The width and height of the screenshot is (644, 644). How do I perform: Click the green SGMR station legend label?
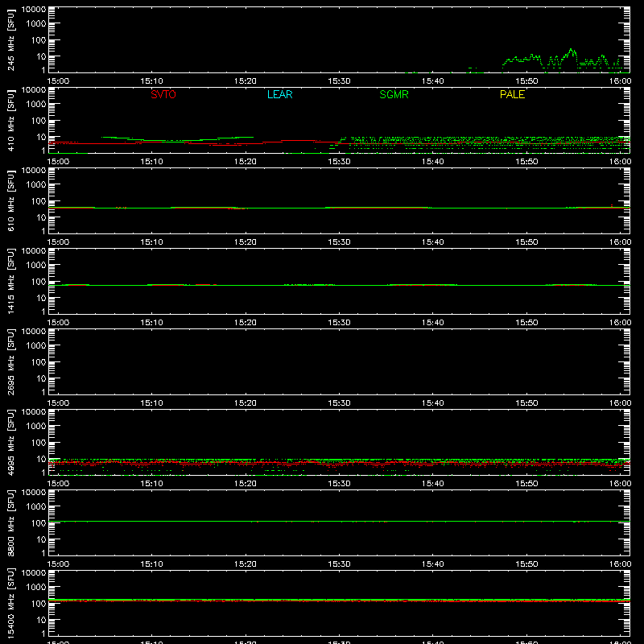pos(394,94)
